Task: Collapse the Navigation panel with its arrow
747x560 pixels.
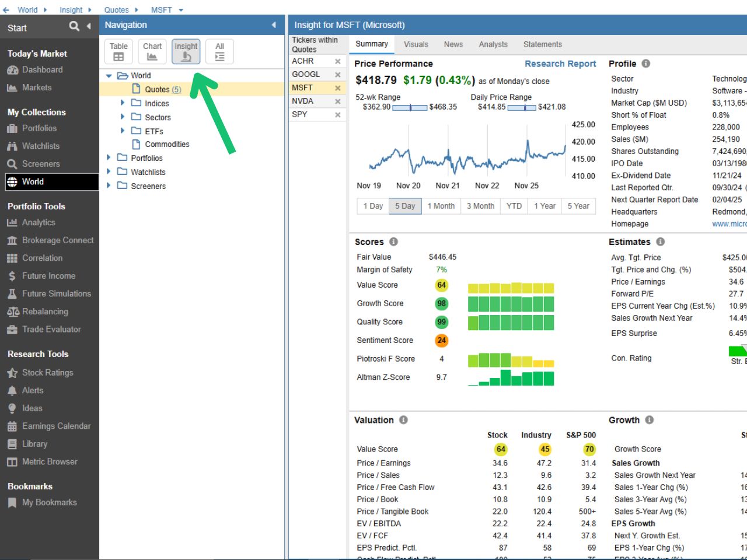Action: [274, 25]
